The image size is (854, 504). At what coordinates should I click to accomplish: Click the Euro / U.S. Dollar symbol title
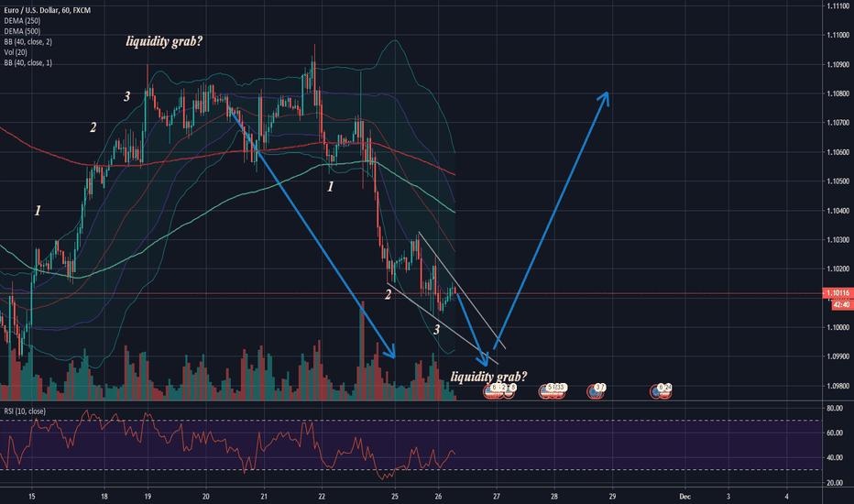42,7
